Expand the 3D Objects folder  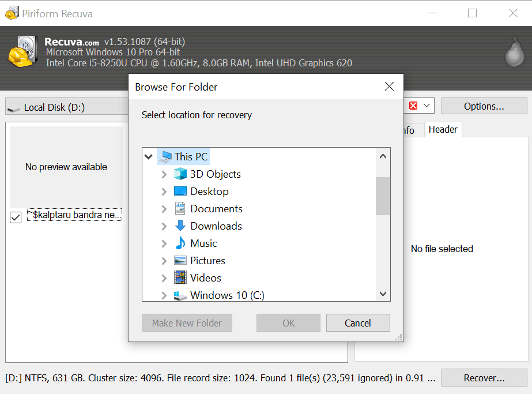(164, 174)
